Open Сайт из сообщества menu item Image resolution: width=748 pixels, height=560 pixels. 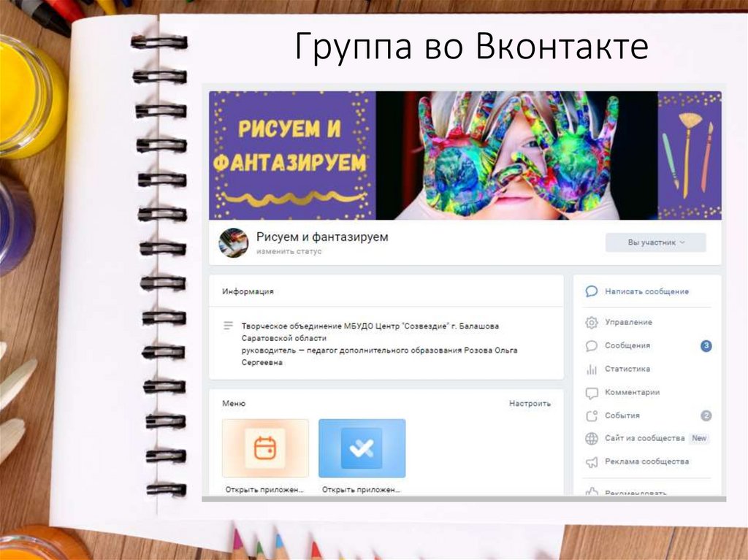click(x=644, y=438)
